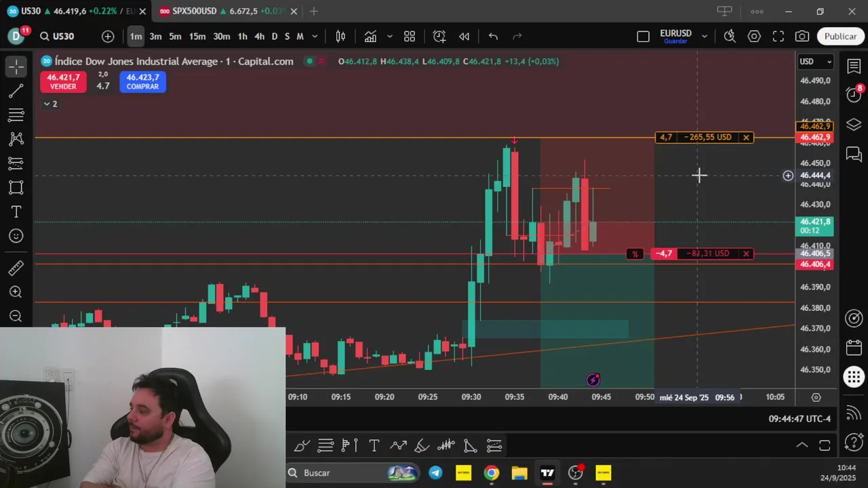Open a new tab with plus
Screen dimensions: 868x488
tap(313, 12)
